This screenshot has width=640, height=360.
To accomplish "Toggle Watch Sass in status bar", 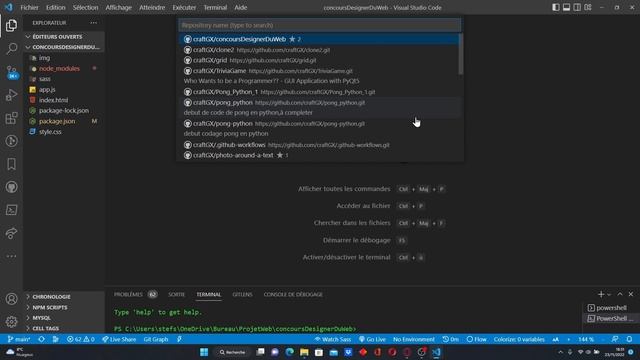I will [332, 339].
